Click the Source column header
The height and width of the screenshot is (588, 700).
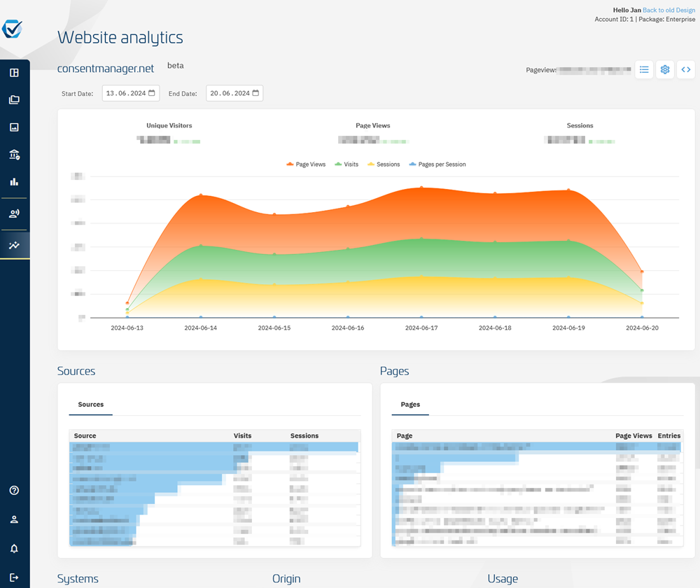tap(85, 436)
